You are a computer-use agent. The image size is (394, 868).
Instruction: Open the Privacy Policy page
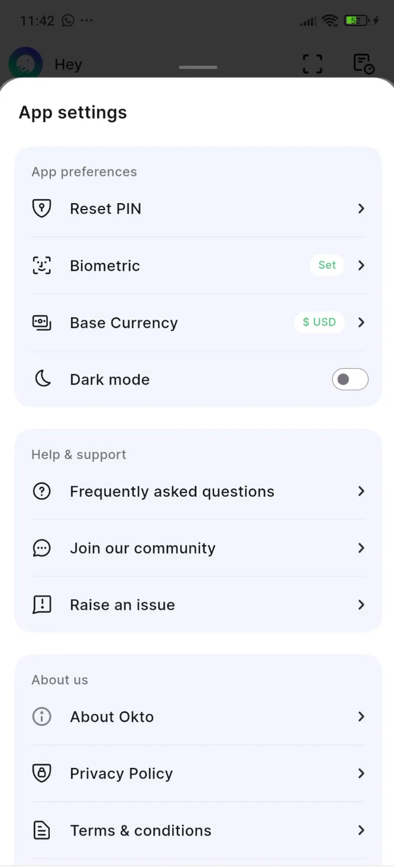click(x=121, y=773)
